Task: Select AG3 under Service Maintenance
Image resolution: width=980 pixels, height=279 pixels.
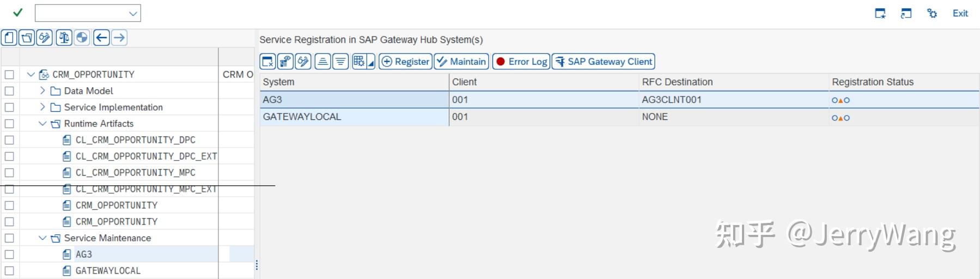Action: (84, 254)
